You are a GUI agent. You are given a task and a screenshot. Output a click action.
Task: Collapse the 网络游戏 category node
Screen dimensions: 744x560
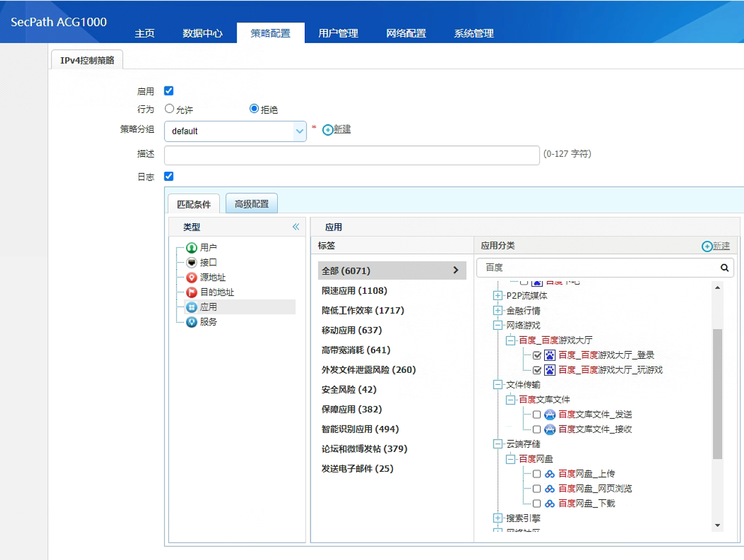tap(498, 325)
